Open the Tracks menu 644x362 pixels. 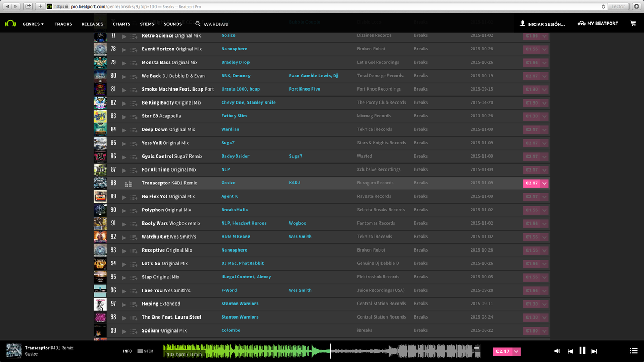(x=63, y=24)
